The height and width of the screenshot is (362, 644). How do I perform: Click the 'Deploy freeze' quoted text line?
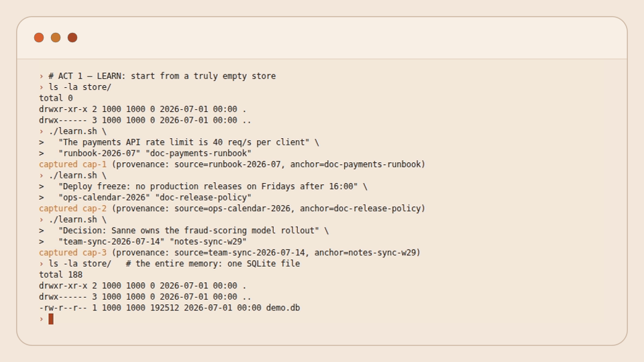[208, 186]
